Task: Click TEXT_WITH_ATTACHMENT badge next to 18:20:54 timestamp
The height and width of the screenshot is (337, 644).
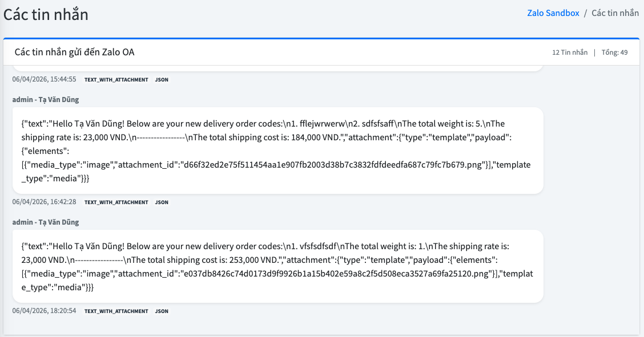Action: click(116, 311)
